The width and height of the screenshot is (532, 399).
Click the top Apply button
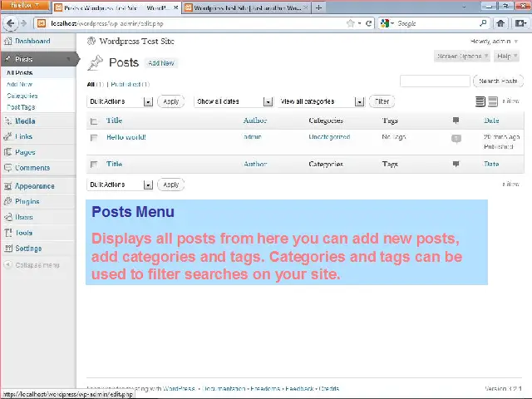(x=171, y=101)
